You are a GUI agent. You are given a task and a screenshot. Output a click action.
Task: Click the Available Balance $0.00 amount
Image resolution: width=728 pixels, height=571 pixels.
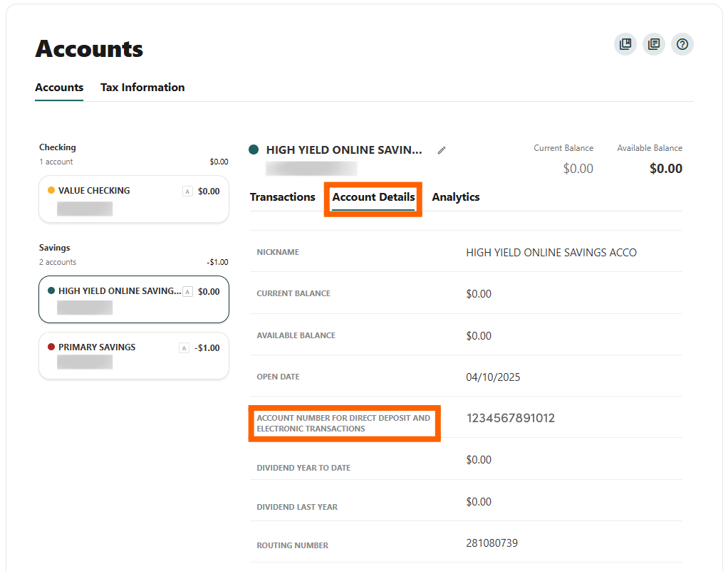click(x=665, y=168)
